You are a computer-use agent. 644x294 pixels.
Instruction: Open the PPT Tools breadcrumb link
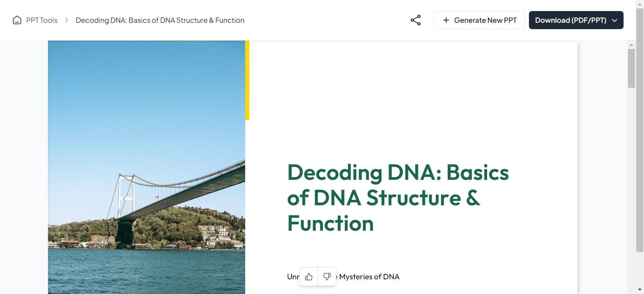pyautogui.click(x=42, y=20)
